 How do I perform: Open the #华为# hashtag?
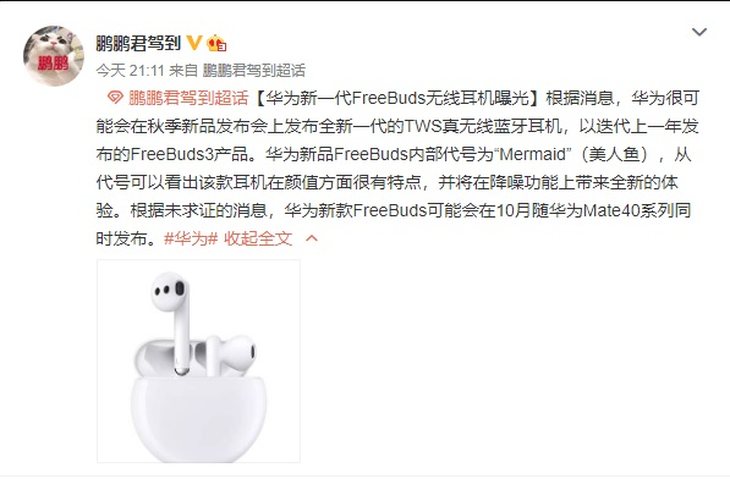(x=191, y=239)
